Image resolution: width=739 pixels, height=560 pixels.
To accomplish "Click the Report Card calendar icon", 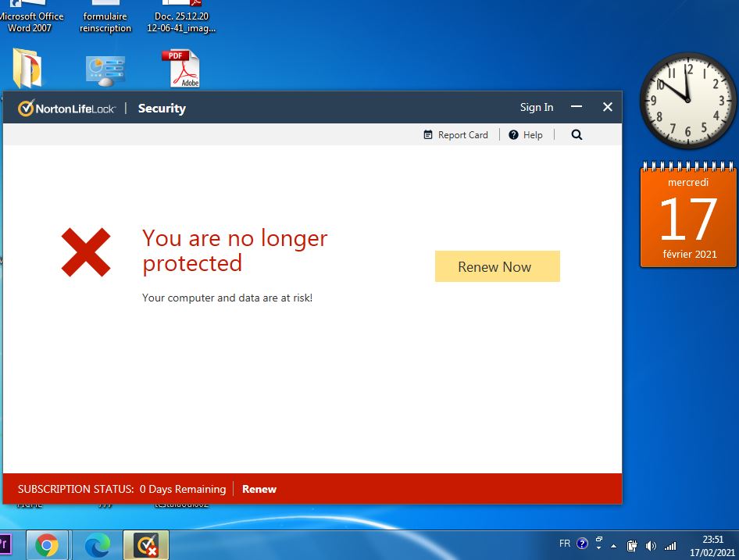I will [x=428, y=135].
